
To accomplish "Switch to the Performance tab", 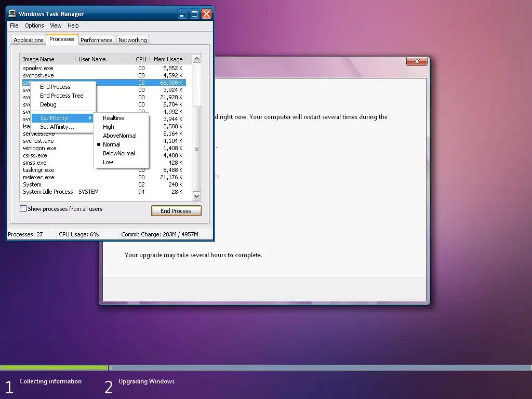I will [96, 40].
